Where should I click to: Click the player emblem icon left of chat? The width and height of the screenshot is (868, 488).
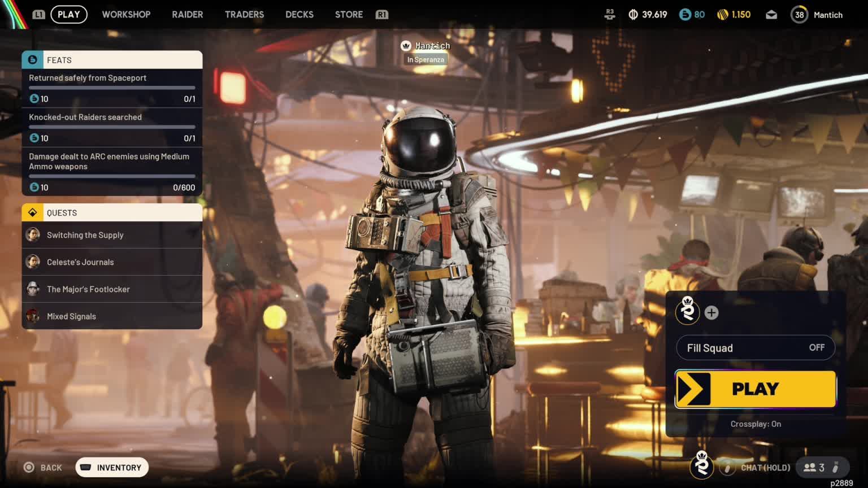pos(702,466)
